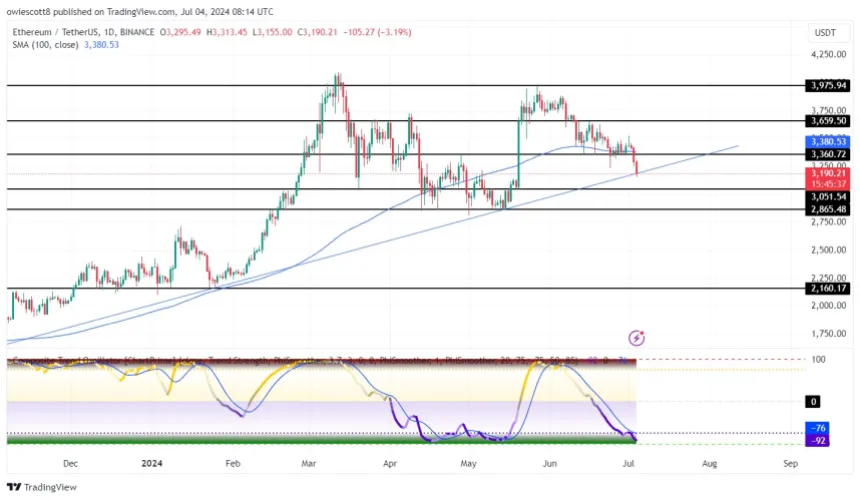
Task: Click 2024 on the time axis
Action: pyautogui.click(x=152, y=463)
